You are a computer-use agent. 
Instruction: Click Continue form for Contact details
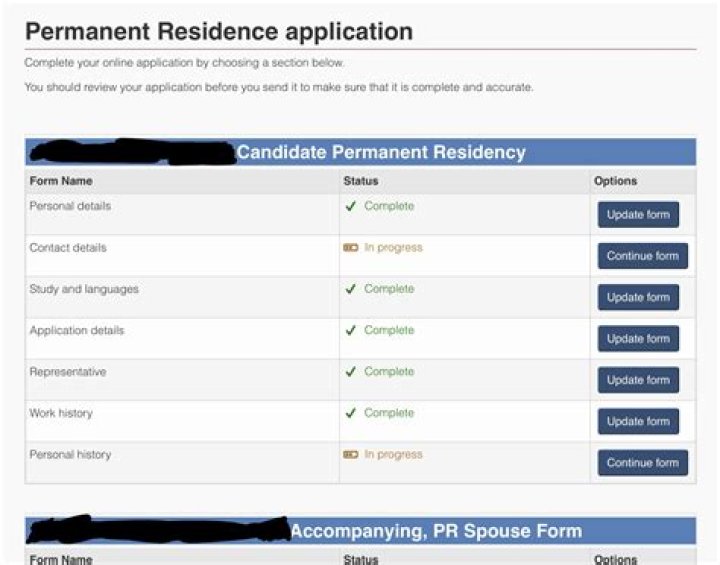(x=642, y=256)
